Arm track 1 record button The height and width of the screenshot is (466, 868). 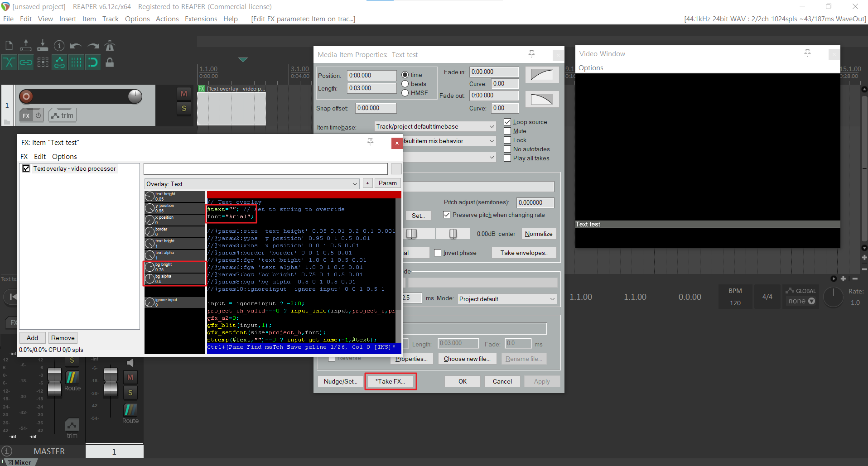pyautogui.click(x=26, y=96)
